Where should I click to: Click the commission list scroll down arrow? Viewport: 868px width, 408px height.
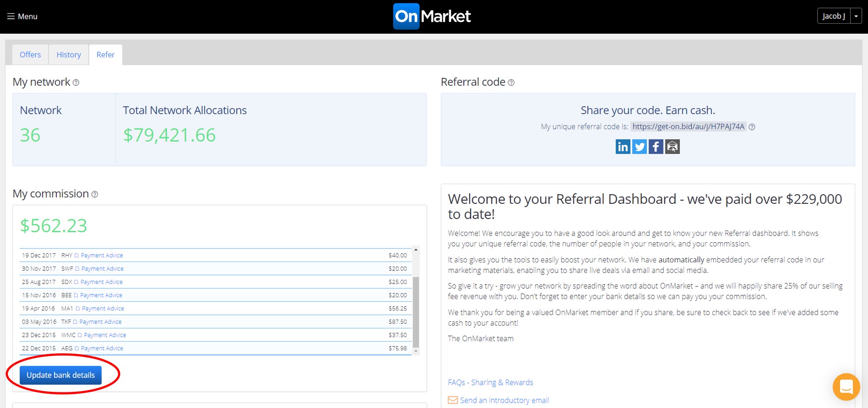click(x=416, y=351)
